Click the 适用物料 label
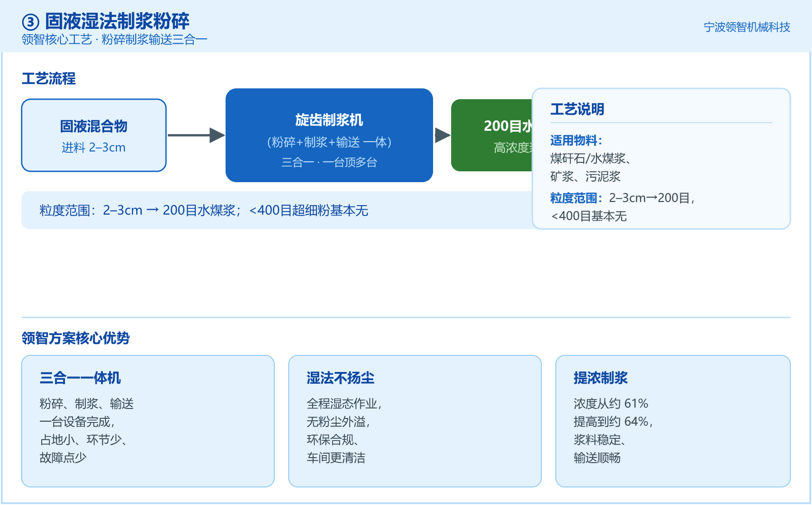The image size is (812, 505). (576, 140)
